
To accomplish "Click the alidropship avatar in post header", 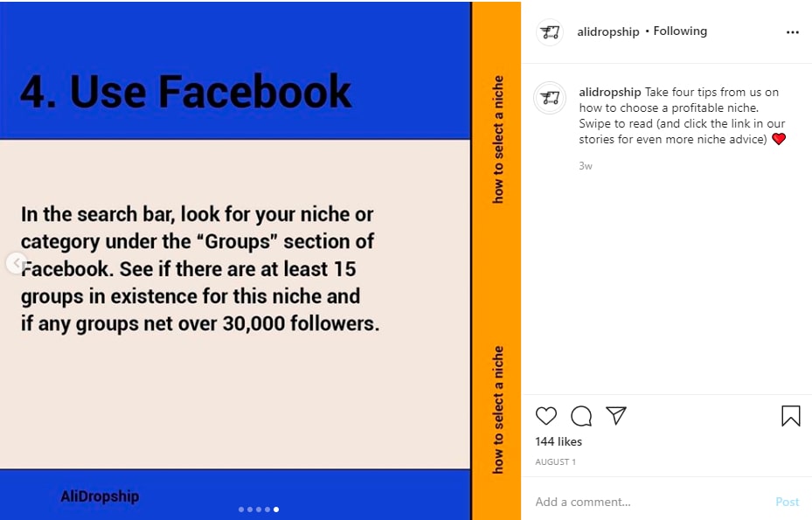I will point(550,32).
